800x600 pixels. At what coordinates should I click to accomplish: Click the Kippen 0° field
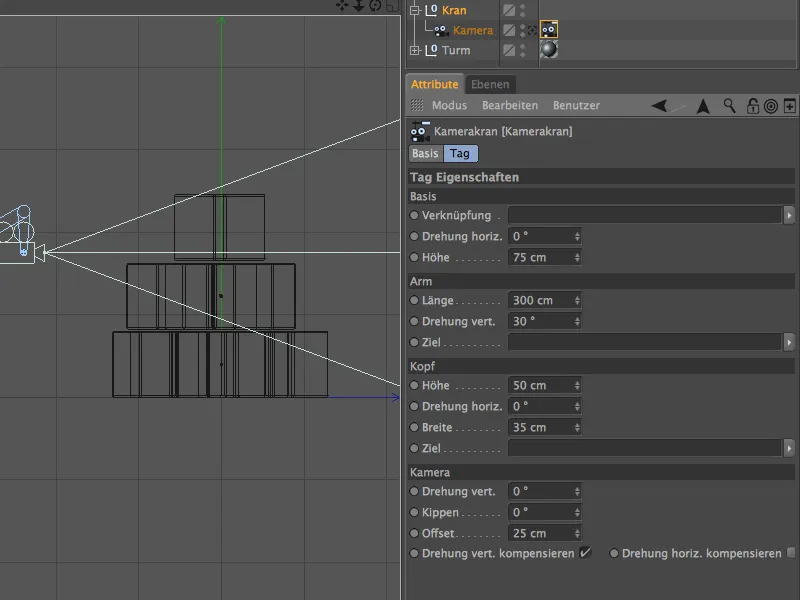tap(544, 512)
